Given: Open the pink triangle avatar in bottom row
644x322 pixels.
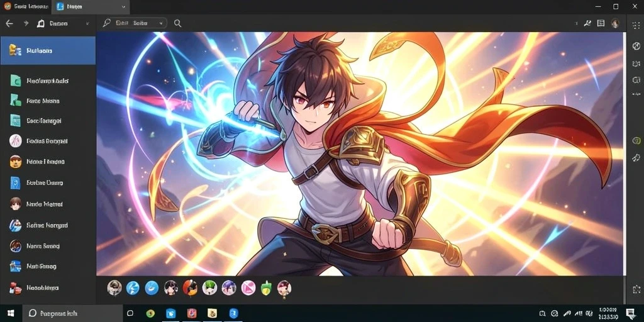Looking at the screenshot, I should [248, 287].
